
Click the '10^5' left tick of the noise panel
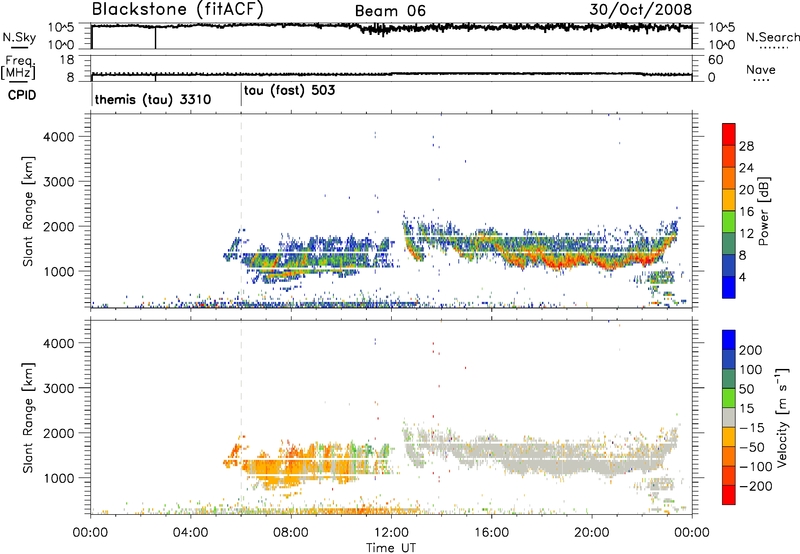(x=61, y=27)
